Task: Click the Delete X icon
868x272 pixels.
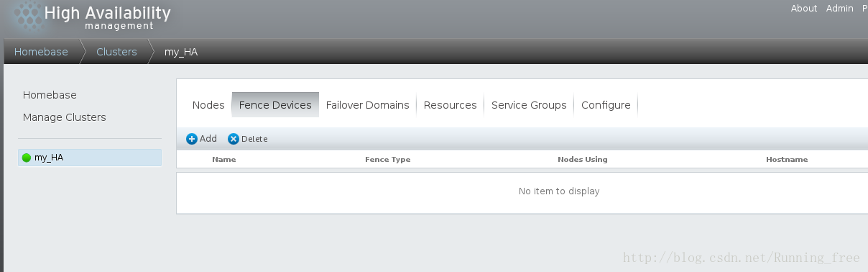Action: (x=234, y=139)
